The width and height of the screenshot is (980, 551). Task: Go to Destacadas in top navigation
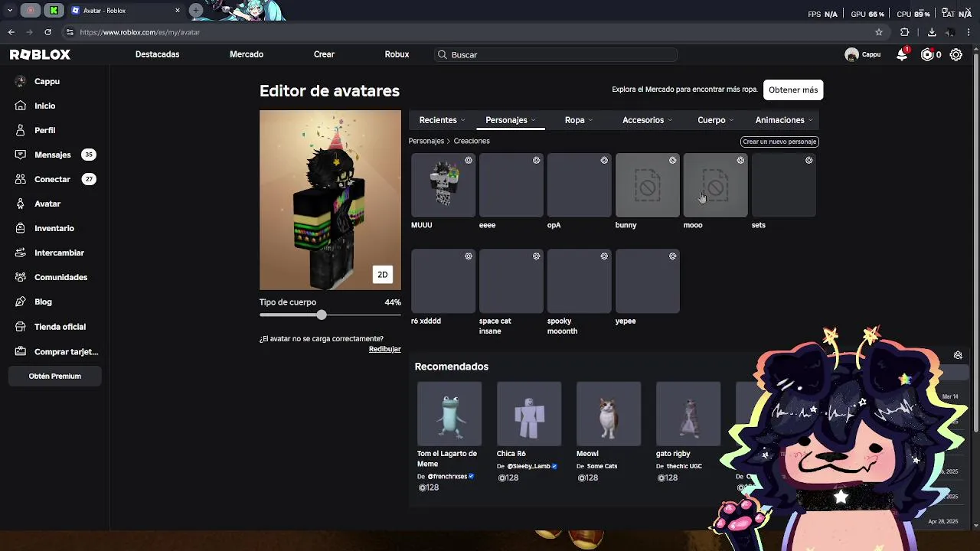[157, 54]
